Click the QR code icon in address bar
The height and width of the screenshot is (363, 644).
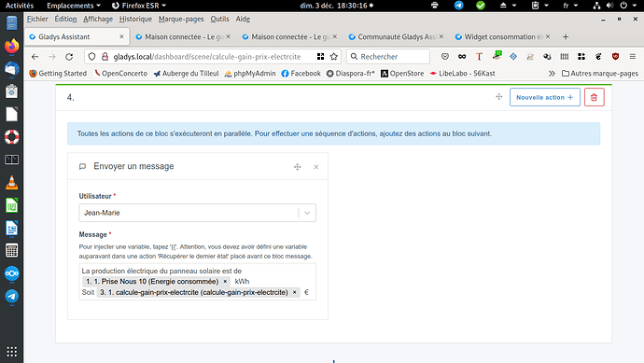point(320,57)
